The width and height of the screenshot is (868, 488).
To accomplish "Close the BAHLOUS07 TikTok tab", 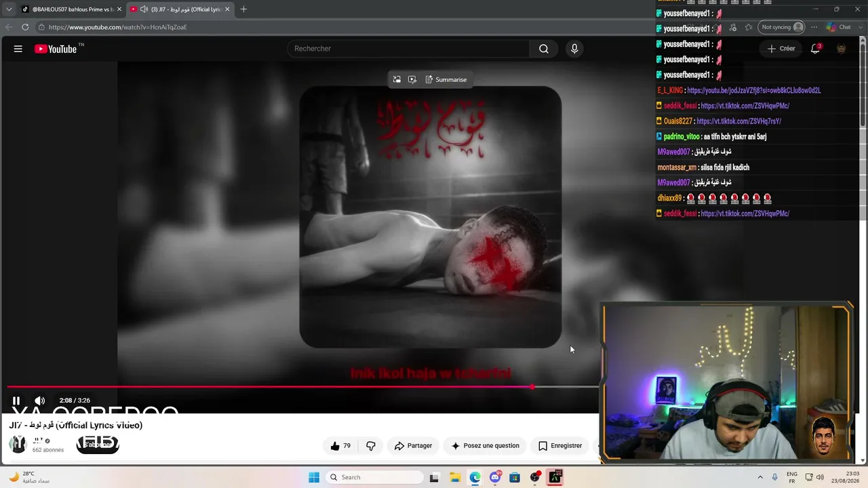I will (119, 9).
